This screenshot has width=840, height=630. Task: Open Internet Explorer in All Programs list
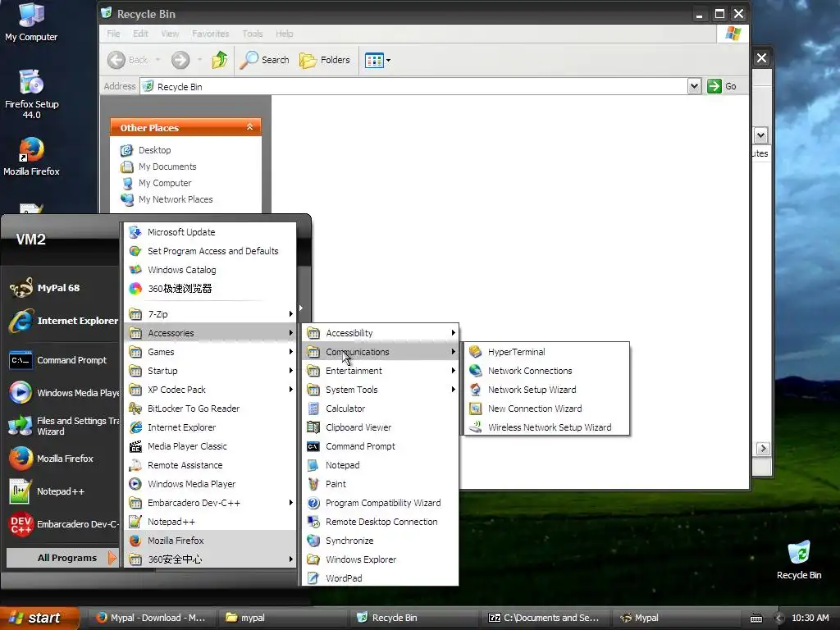pos(210,427)
